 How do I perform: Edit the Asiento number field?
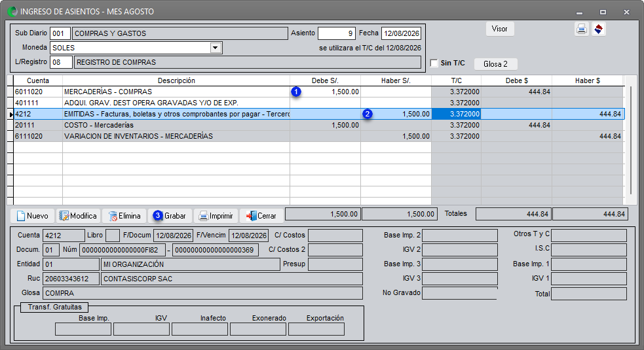click(x=336, y=33)
